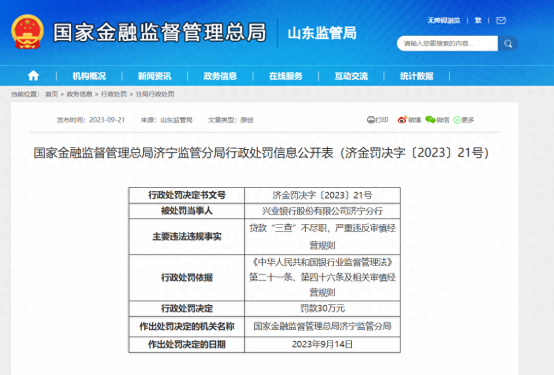
Task: Click the 行政处罚 breadcrumb link
Action: [x=114, y=94]
